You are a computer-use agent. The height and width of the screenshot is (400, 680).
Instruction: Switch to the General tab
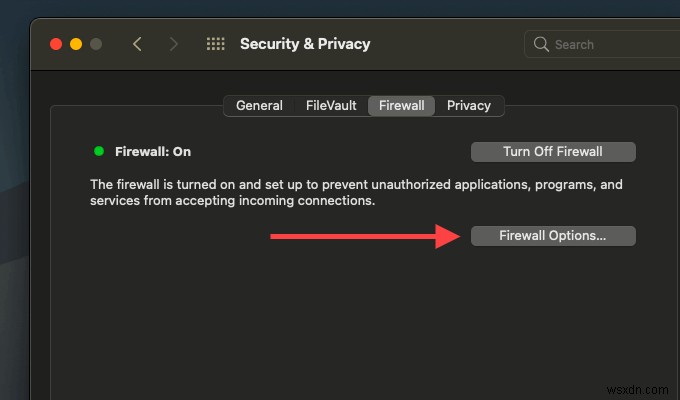(259, 105)
